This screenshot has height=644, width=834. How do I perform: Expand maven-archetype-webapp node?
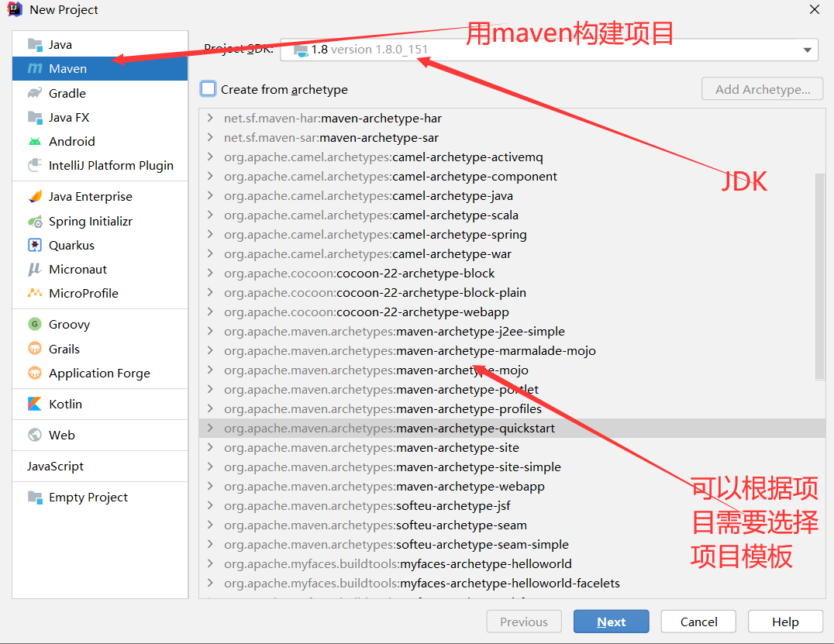(211, 486)
